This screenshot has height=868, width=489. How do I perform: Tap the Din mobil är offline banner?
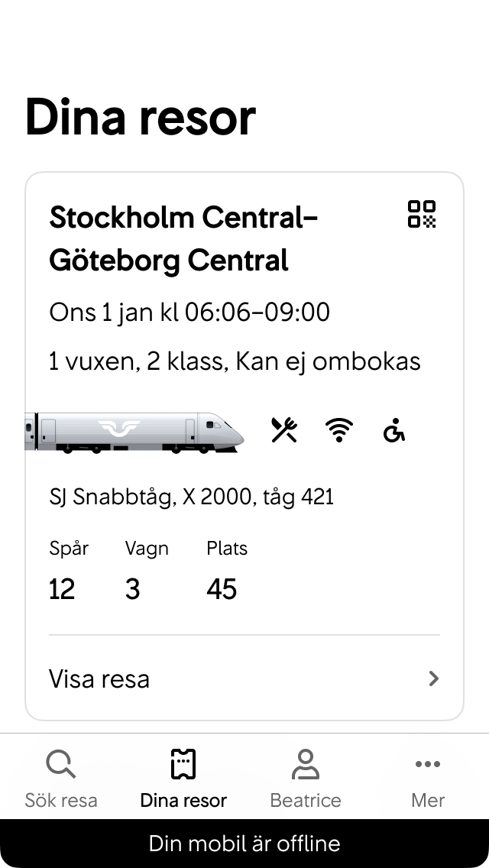[x=244, y=844]
